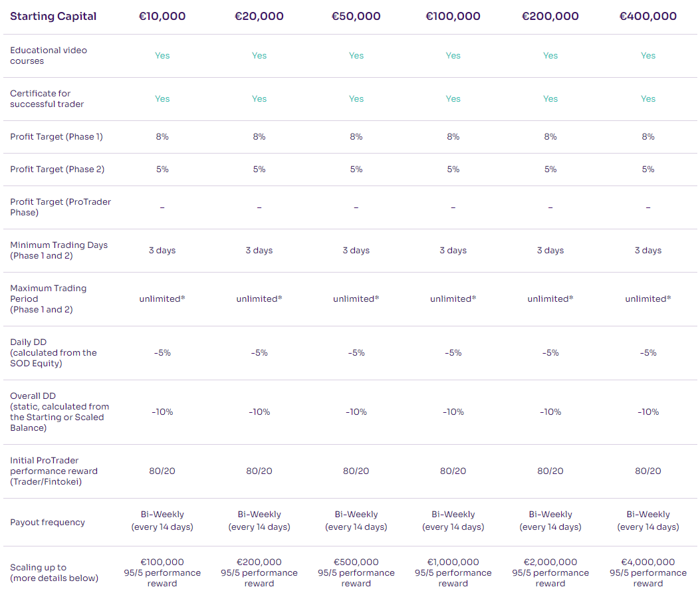Click the 80/20 reward cell under €50,000
700x597 pixels.
(x=356, y=471)
